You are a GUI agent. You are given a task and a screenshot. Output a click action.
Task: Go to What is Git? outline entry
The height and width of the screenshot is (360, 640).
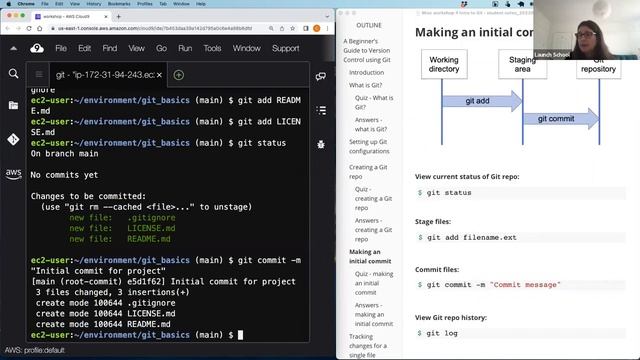coord(365,85)
